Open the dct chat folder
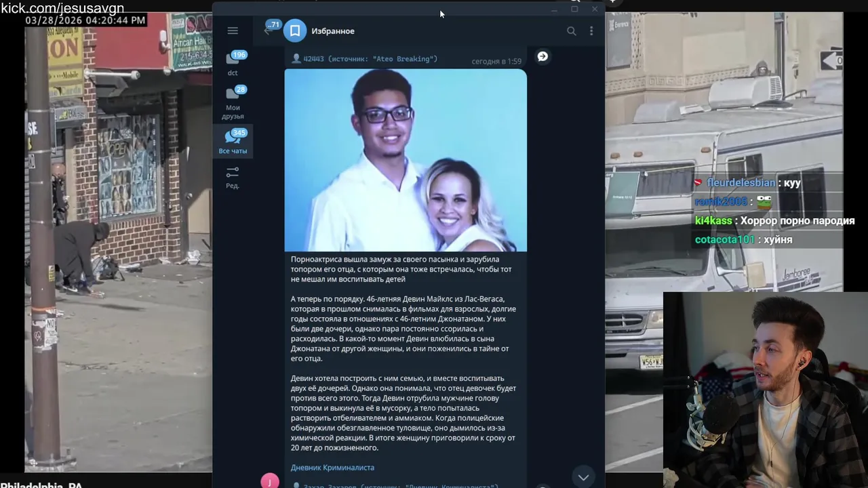The height and width of the screenshot is (488, 868). [233, 63]
